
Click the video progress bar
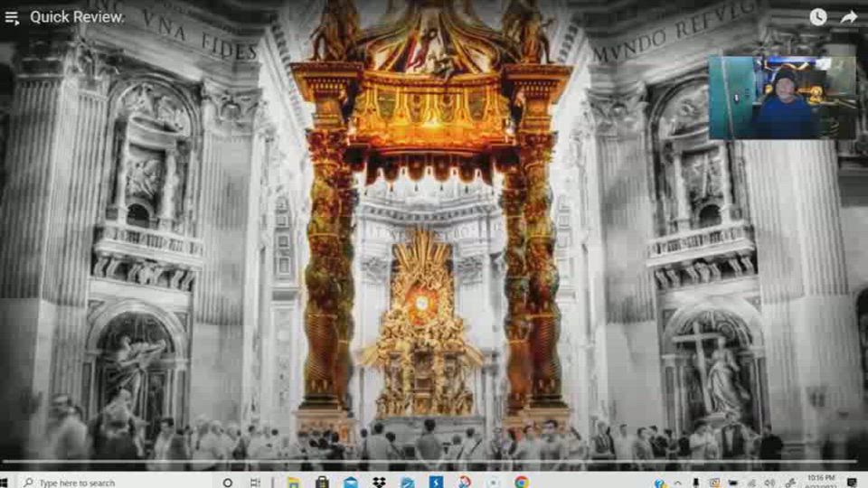tap(434, 462)
